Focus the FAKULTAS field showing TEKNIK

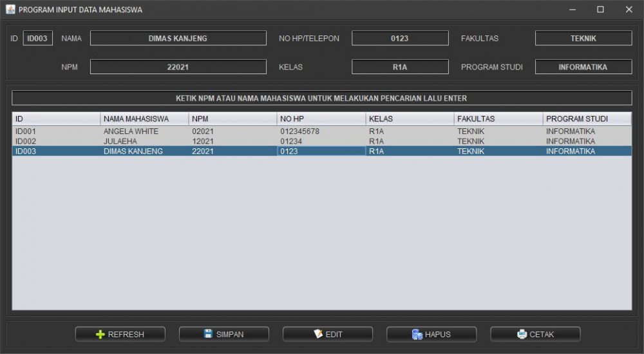583,39
